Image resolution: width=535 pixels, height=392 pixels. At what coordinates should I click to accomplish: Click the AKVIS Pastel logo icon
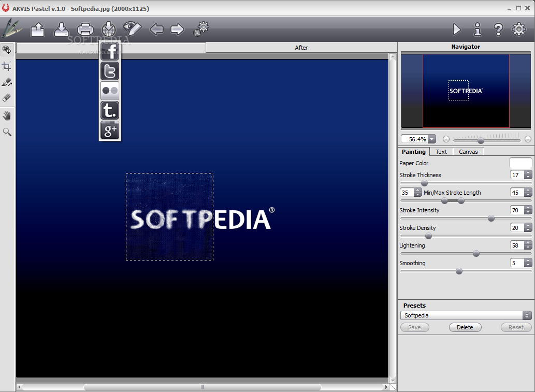point(12,28)
